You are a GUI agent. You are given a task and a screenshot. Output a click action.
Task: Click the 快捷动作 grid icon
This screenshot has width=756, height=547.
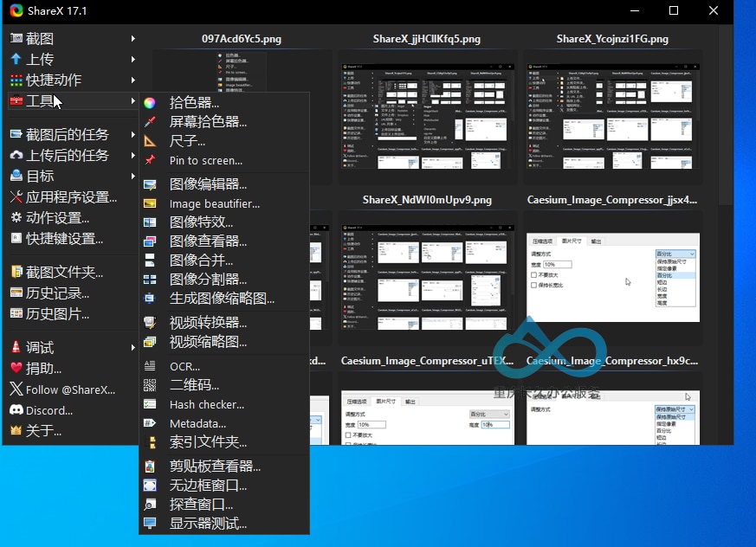[16, 80]
